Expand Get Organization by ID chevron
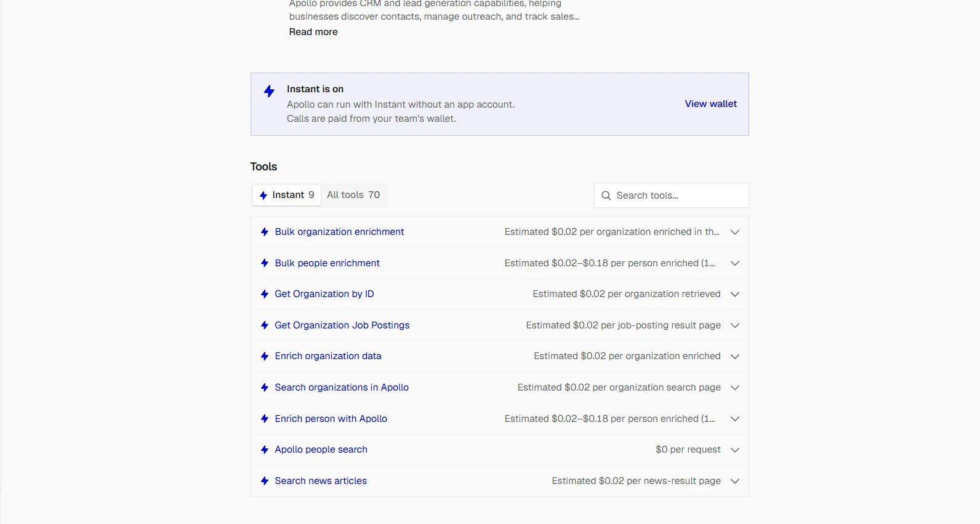 [735, 294]
